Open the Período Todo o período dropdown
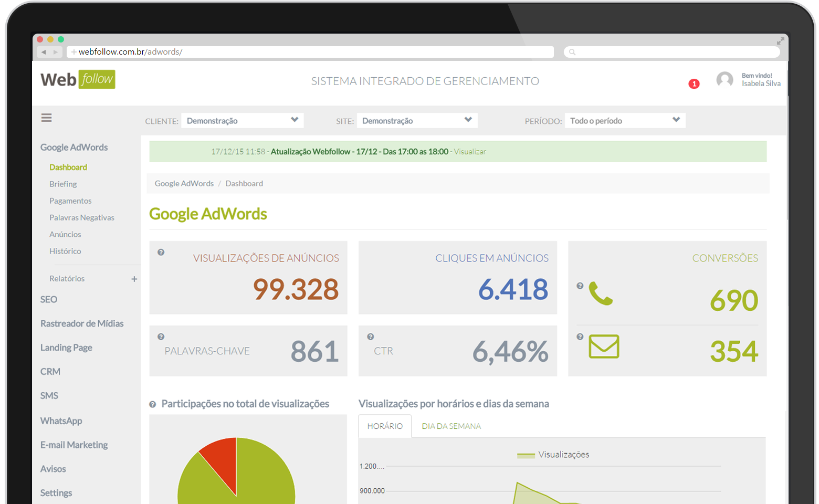The width and height of the screenshot is (819, 504). (x=625, y=120)
